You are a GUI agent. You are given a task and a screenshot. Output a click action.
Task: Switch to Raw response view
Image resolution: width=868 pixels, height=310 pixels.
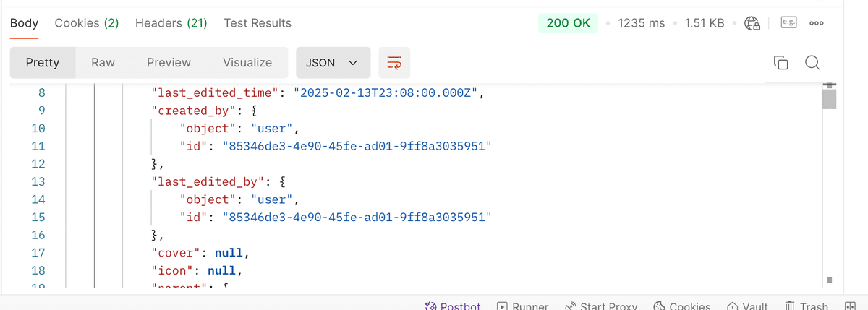(x=103, y=63)
